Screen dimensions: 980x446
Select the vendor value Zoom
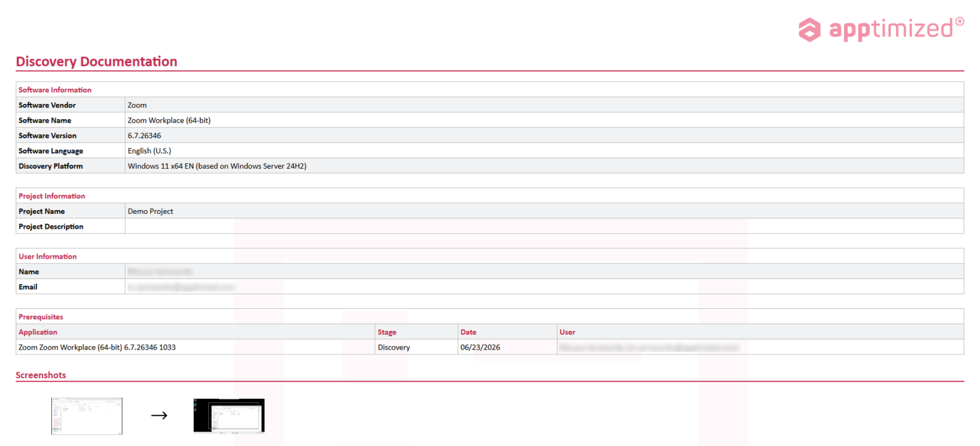[137, 105]
